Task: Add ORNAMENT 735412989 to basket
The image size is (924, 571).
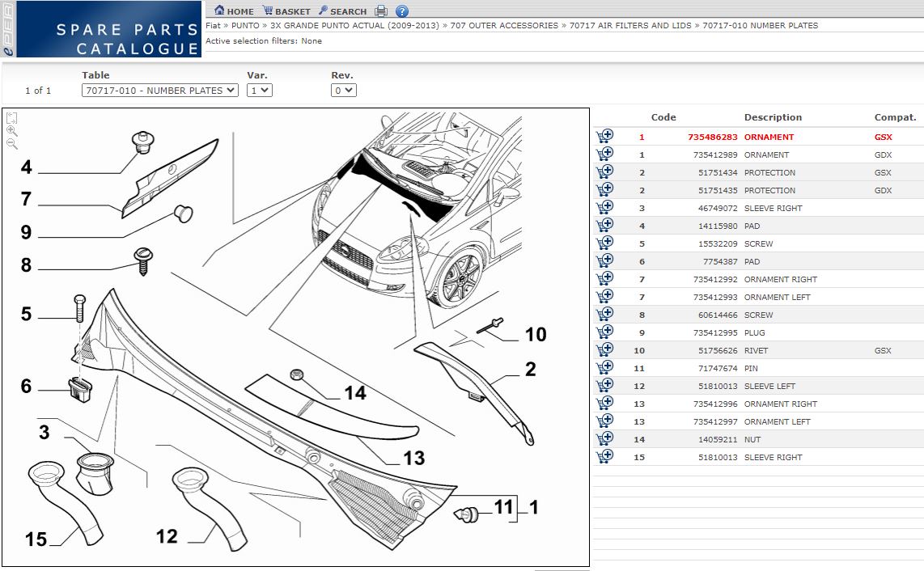Action: pyautogui.click(x=604, y=154)
